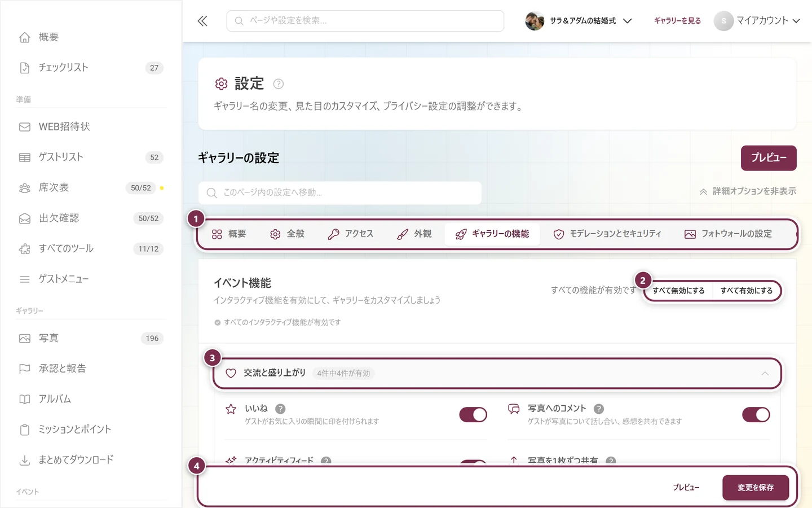
Task: Open まとめてダウンロード in the sidebar
Action: [91, 461]
